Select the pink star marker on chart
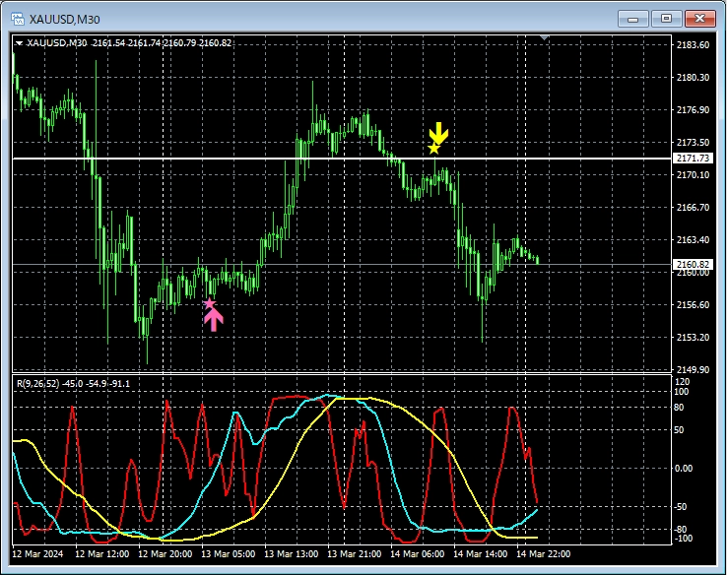This screenshot has height=575, width=728. pyautogui.click(x=209, y=303)
